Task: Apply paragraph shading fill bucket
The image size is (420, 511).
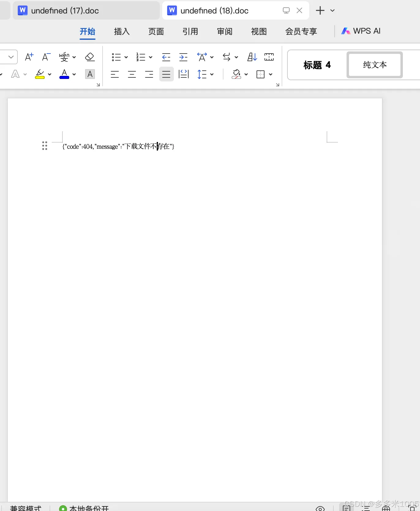Action: click(x=236, y=74)
